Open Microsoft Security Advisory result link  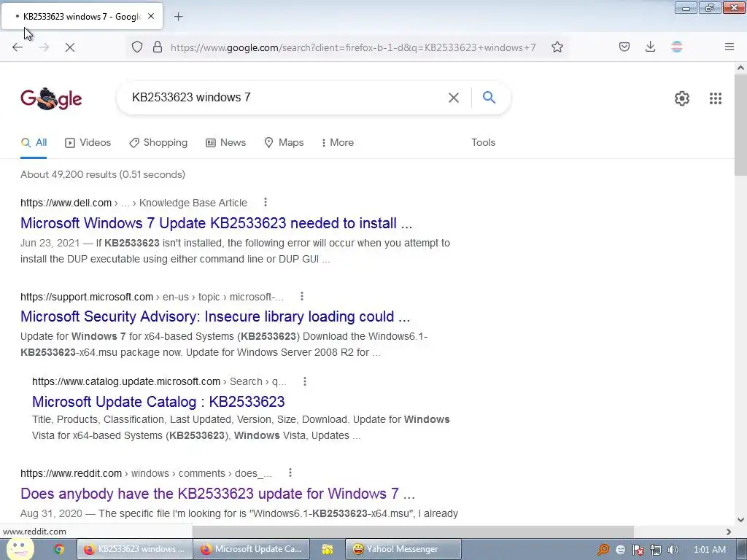[x=215, y=316]
